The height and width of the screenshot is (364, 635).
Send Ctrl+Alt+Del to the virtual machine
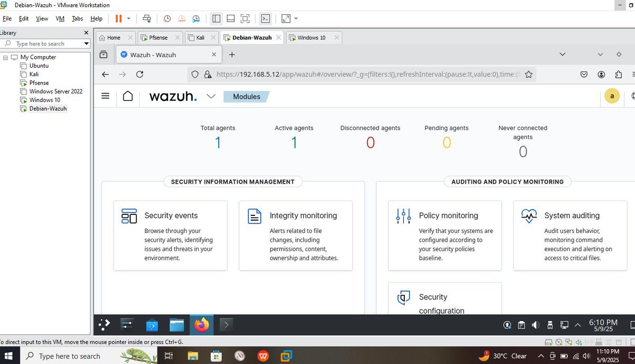pos(147,19)
